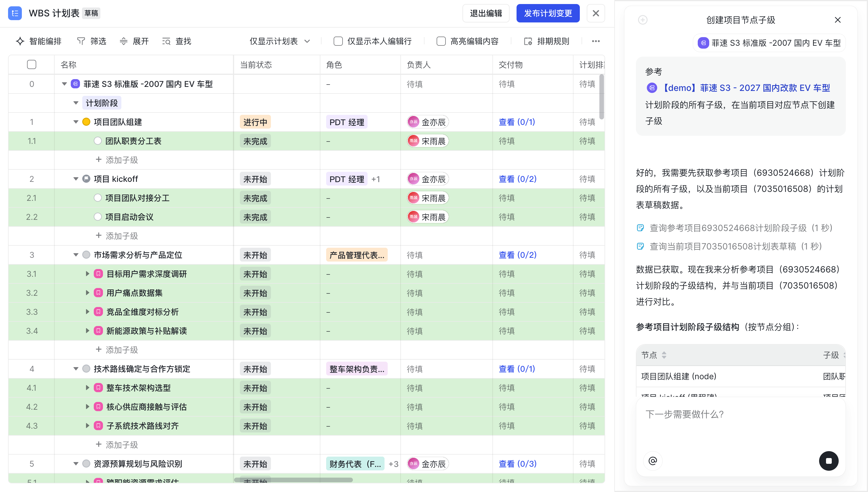Toggle the select-all checkbox in table header
868x492 pixels.
[31, 64]
